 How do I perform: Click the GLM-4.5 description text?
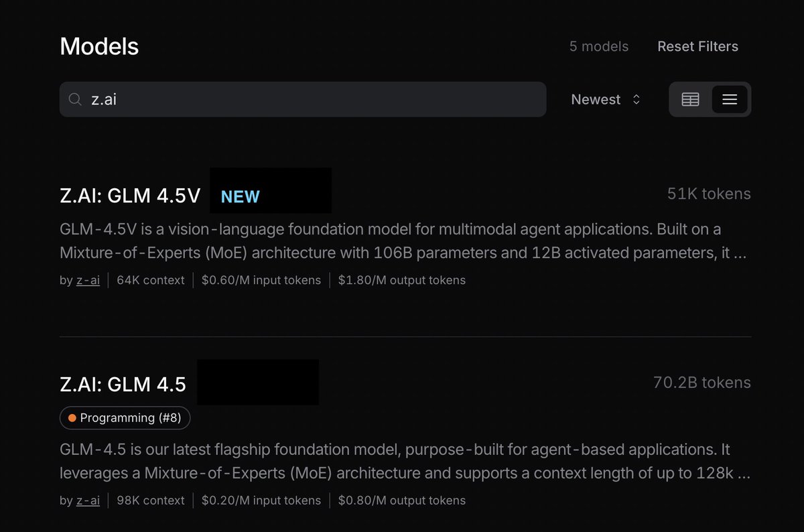click(405, 461)
